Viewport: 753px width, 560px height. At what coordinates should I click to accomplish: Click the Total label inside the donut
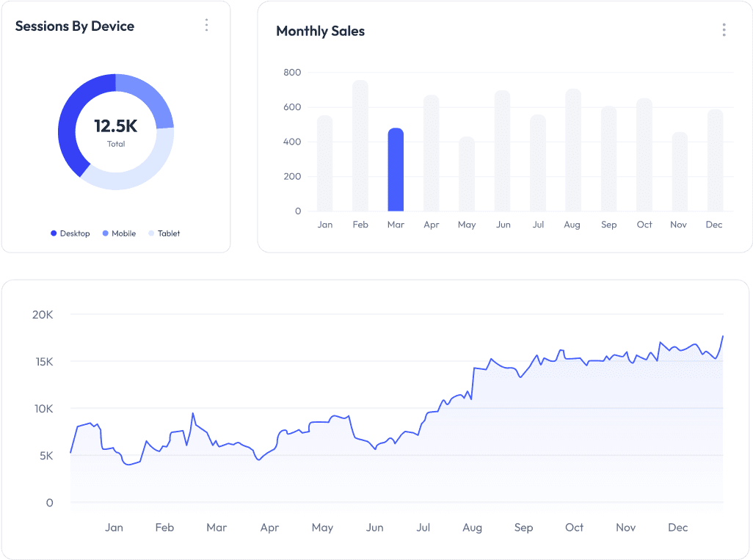tap(116, 144)
